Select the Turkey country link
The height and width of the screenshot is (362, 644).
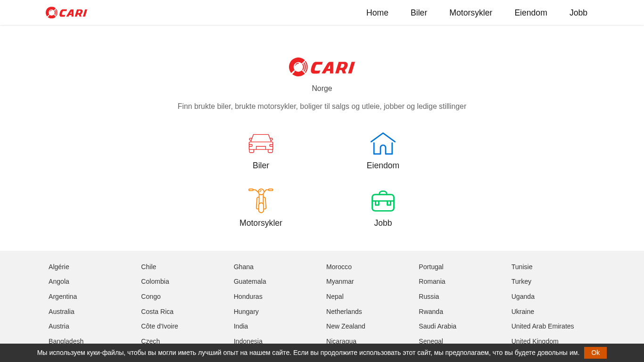[521, 281]
